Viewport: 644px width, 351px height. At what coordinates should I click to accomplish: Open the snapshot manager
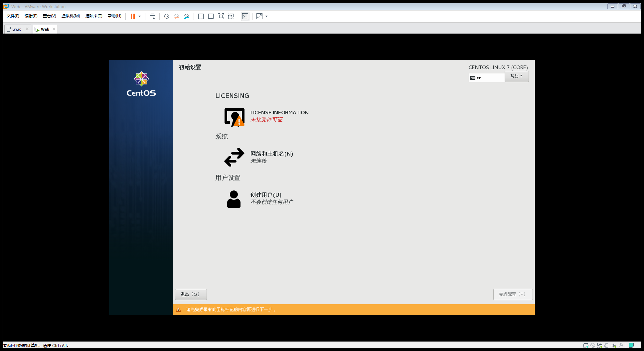pyautogui.click(x=187, y=16)
